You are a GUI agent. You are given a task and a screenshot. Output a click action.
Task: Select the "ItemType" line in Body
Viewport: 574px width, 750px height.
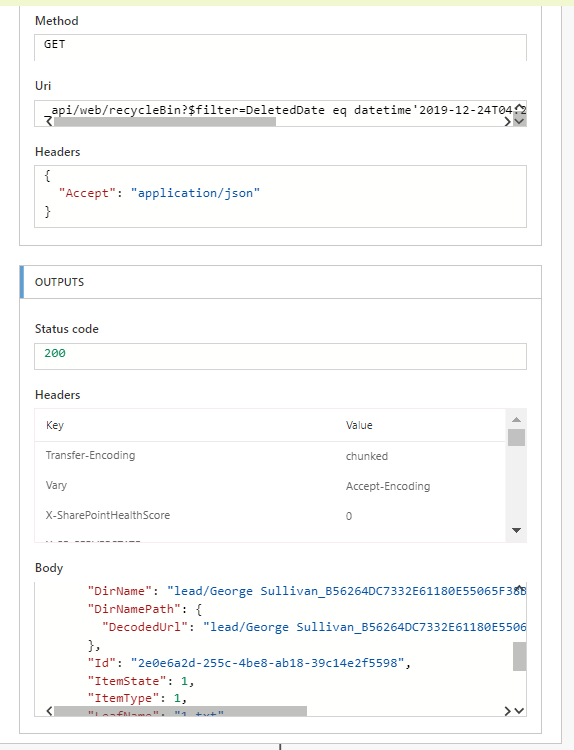click(137, 698)
